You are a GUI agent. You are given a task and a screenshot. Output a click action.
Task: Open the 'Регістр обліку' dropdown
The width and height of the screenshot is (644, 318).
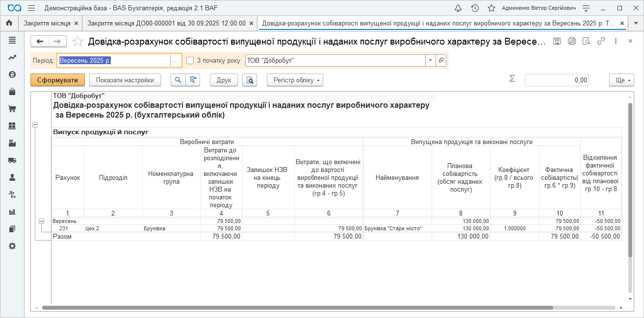pyautogui.click(x=295, y=80)
